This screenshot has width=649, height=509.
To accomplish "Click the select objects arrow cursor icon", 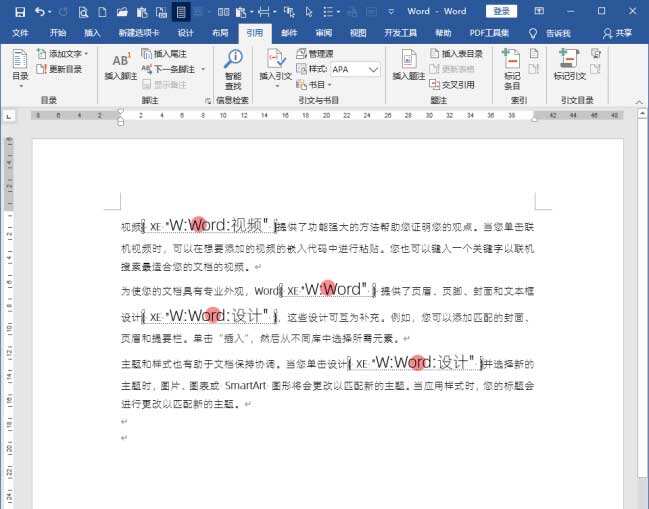I will pyautogui.click(x=309, y=12).
